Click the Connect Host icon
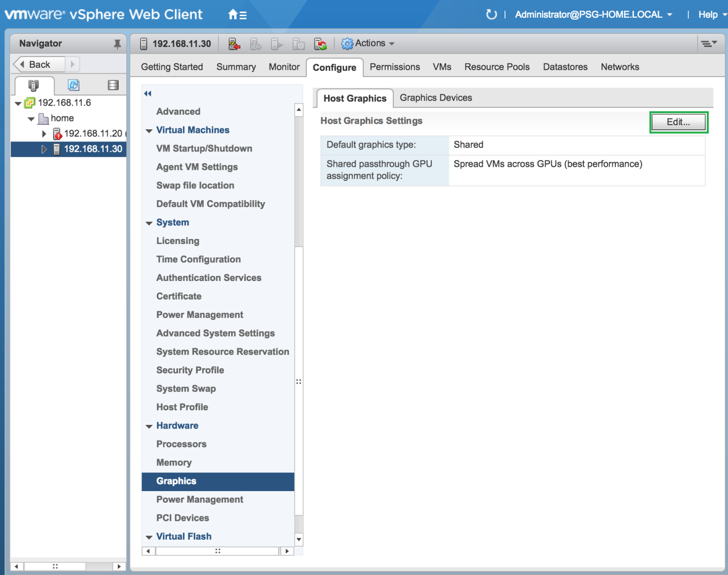Screen dimensions: 728x575 (x=277, y=44)
